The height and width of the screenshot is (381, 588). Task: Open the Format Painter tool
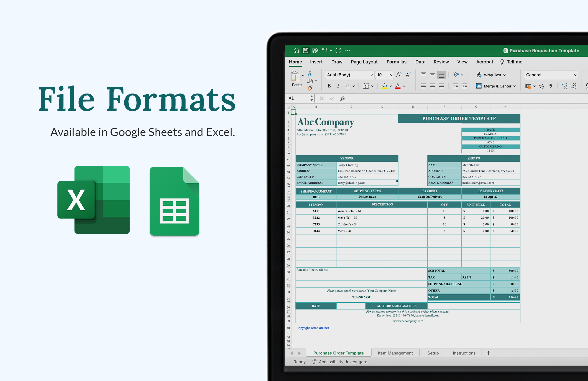[310, 87]
